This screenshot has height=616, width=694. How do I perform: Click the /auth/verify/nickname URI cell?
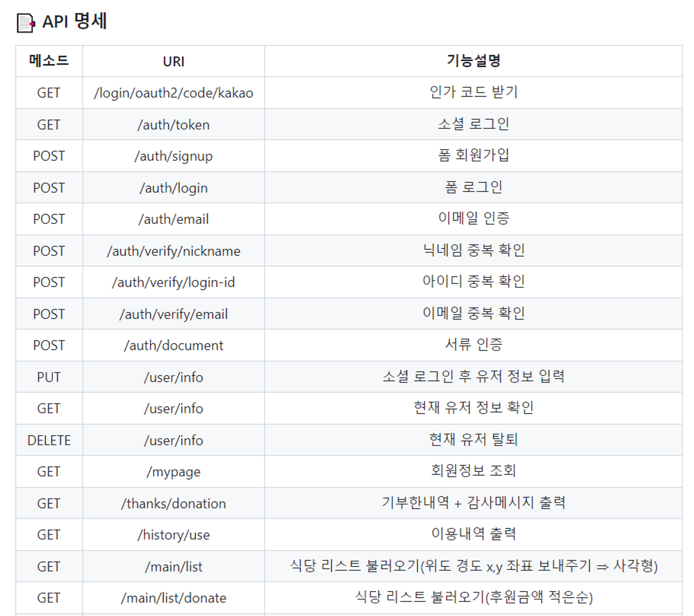[x=173, y=250]
